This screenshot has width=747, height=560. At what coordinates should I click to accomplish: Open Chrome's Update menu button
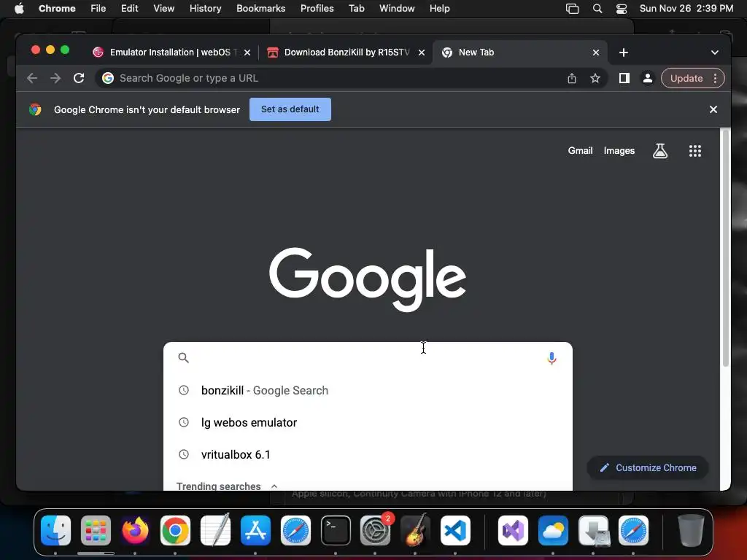tap(693, 78)
